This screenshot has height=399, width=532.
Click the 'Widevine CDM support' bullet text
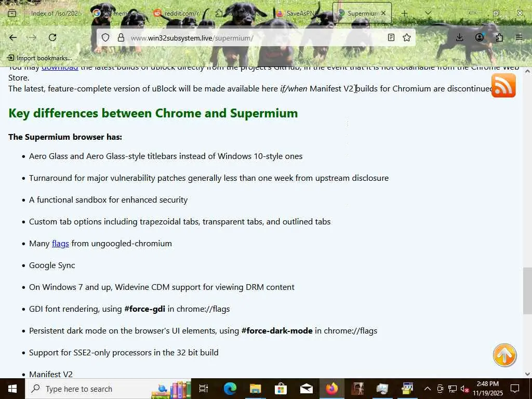[162, 287]
